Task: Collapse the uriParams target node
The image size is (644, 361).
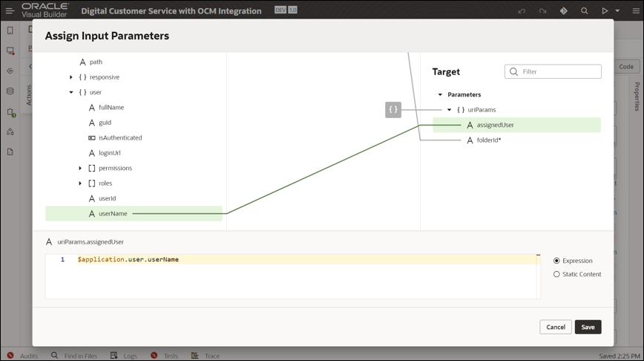Action: pos(450,110)
